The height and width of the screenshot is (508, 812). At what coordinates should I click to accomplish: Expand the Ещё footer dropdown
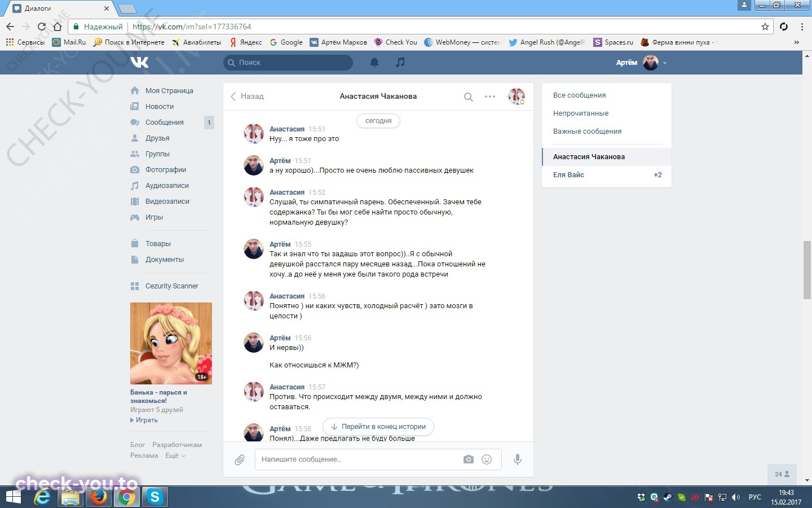pos(175,456)
